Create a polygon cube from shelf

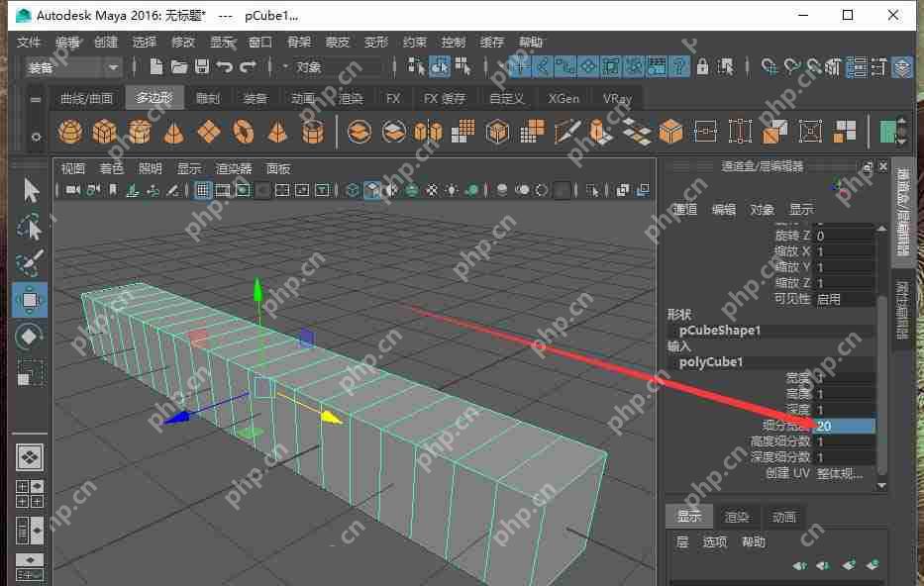point(104,132)
